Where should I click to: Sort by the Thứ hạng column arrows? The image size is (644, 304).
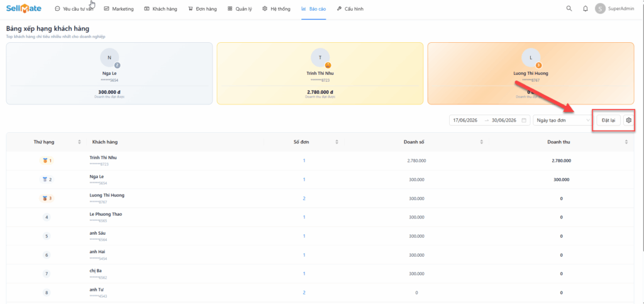point(79,142)
